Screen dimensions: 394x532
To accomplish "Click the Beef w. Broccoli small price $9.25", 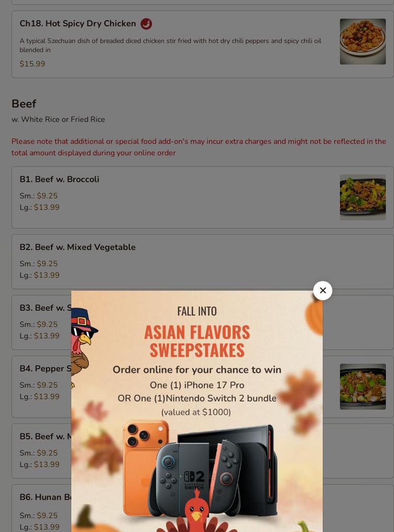I will tap(47, 196).
